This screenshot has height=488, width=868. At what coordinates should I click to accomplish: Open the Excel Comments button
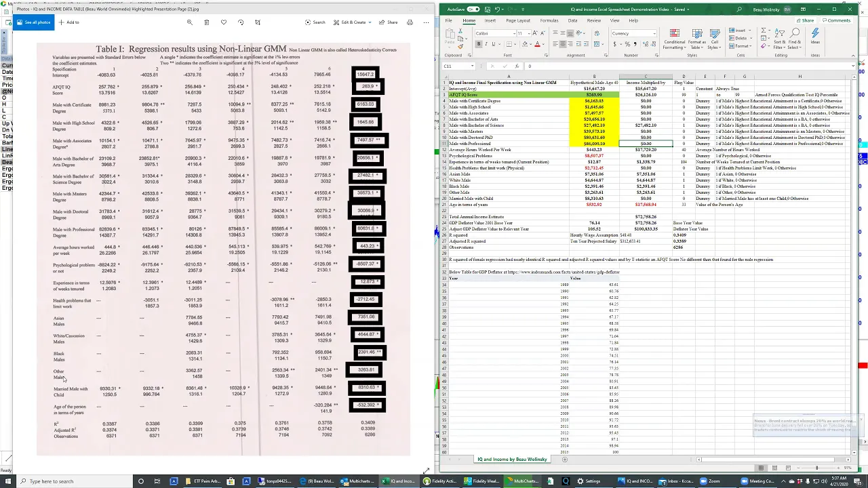click(x=835, y=20)
